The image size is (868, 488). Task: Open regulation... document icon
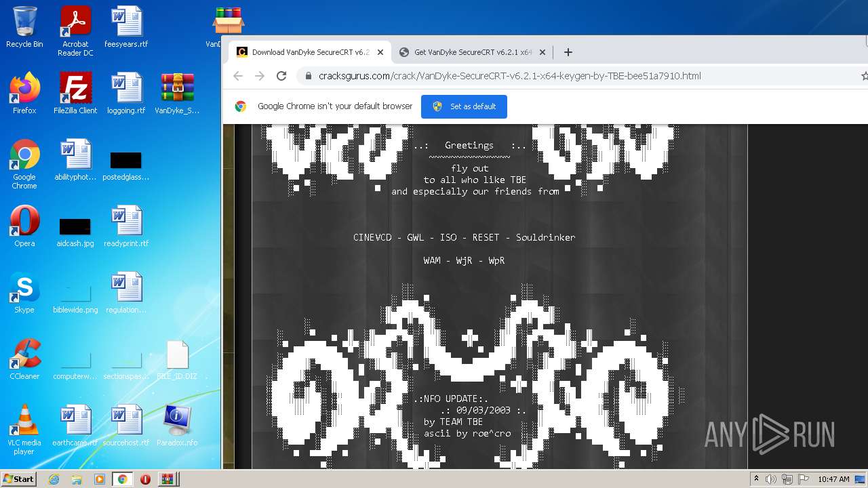(126, 293)
